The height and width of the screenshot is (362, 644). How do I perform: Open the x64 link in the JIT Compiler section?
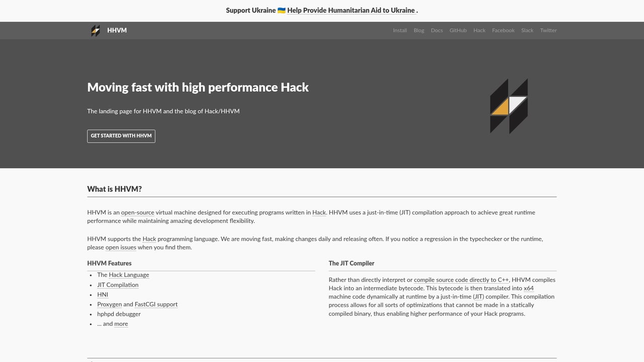528,288
